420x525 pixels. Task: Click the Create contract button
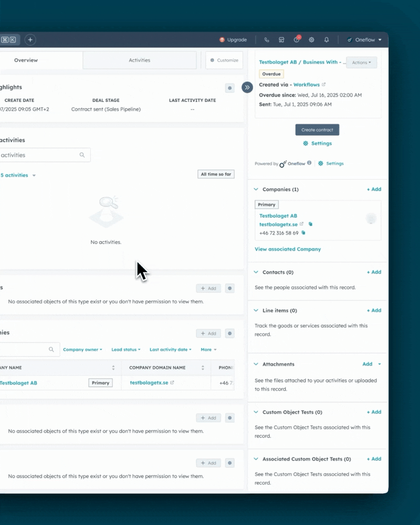[x=317, y=130]
